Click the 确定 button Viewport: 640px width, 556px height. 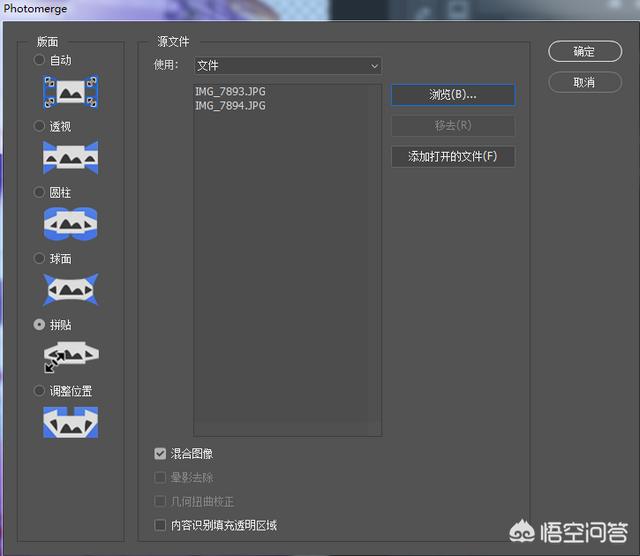click(585, 51)
